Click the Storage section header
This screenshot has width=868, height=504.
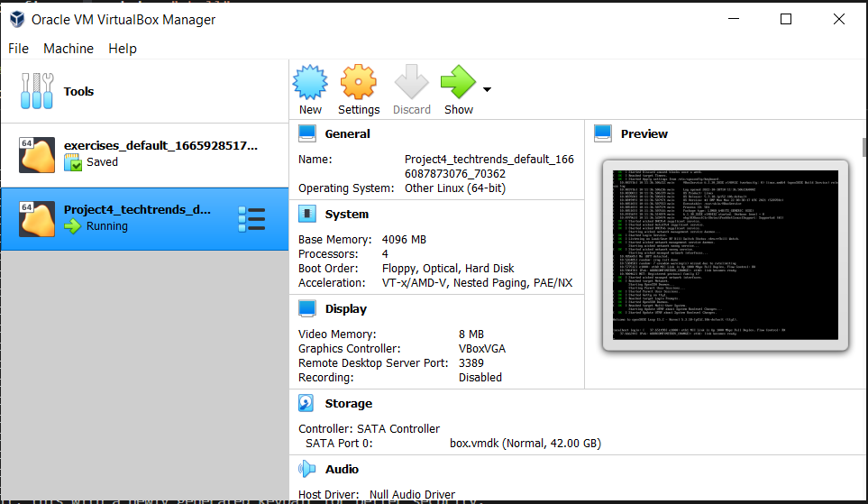348,404
